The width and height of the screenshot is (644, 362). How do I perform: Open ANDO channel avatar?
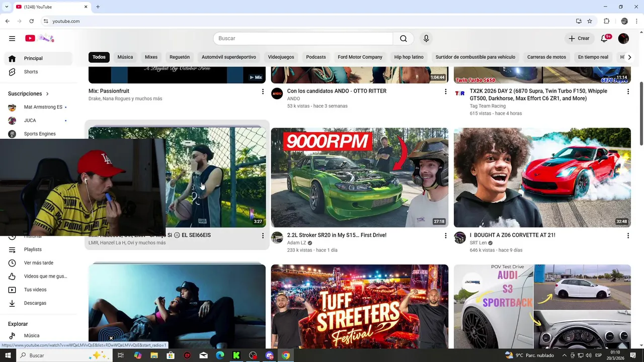click(x=277, y=94)
